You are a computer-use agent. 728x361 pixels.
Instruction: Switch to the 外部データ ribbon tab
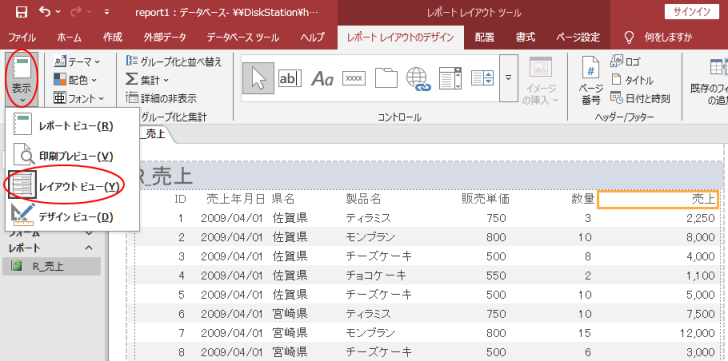click(165, 38)
